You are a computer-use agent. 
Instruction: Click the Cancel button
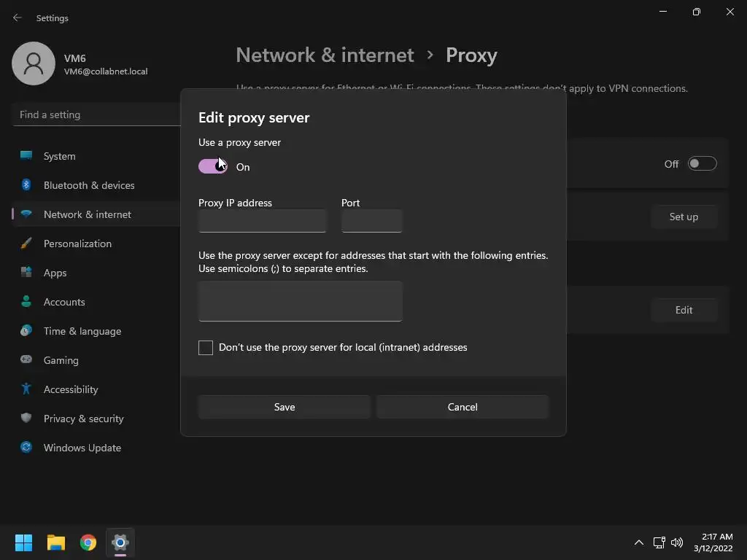click(x=462, y=407)
